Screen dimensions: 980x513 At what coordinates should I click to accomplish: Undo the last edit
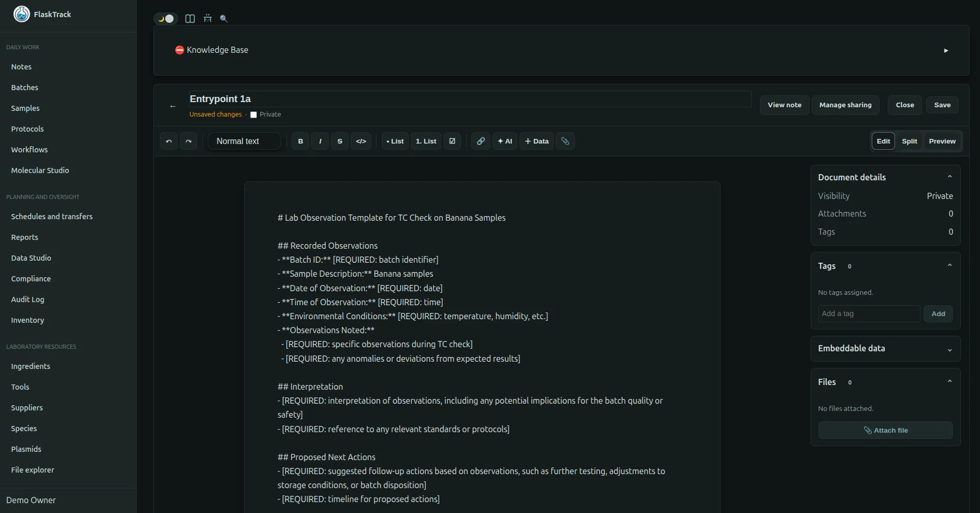169,141
